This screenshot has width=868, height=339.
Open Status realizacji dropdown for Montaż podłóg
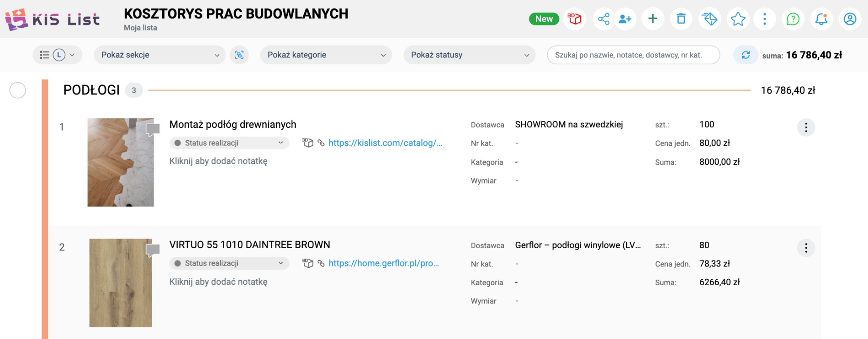pyautogui.click(x=229, y=143)
